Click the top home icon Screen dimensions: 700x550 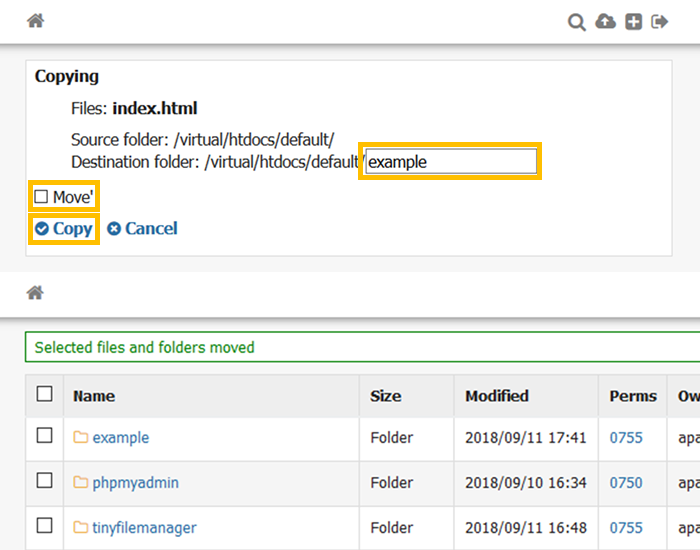pos(35,21)
